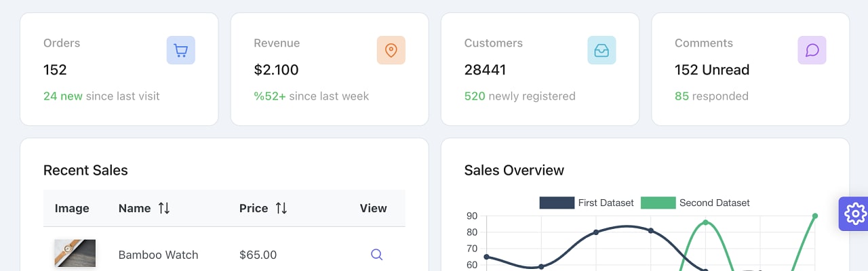Select the Bamboo Watch product thumbnail
This screenshot has width=868, height=271.
pos(75,253)
